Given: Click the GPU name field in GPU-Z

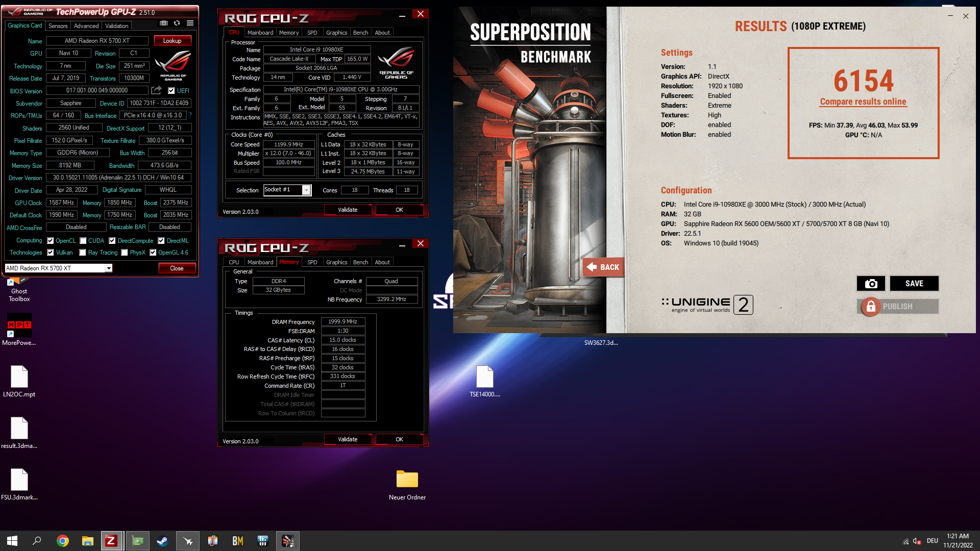Looking at the screenshot, I should pos(97,40).
